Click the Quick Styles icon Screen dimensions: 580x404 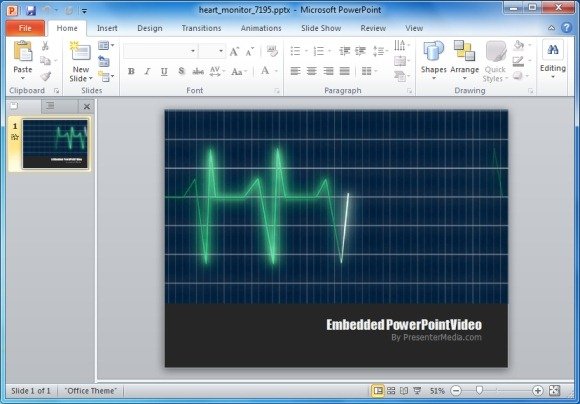(496, 51)
